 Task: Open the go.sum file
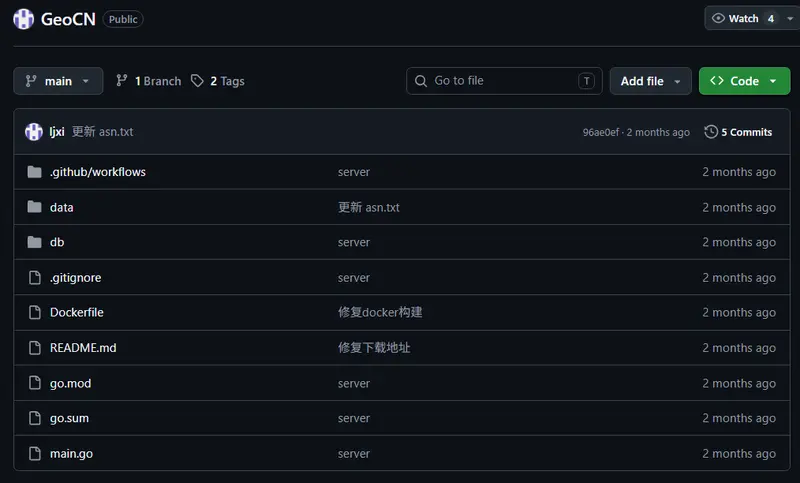tap(69, 418)
